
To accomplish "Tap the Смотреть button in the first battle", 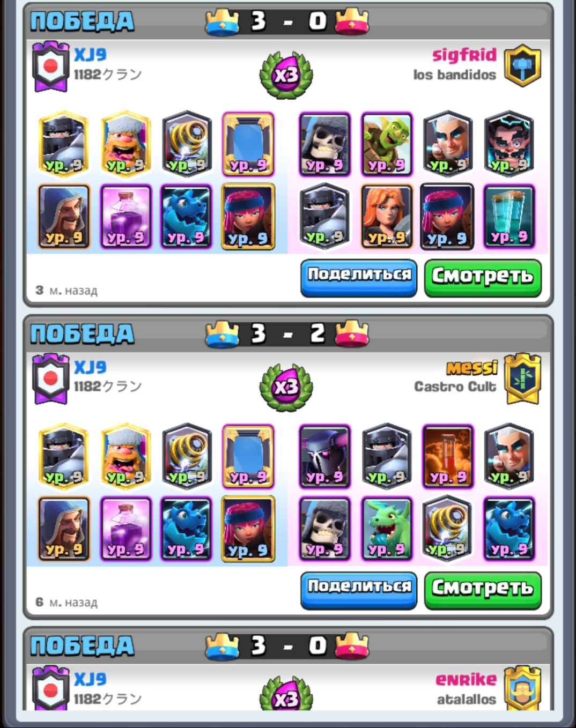I will (x=483, y=278).
